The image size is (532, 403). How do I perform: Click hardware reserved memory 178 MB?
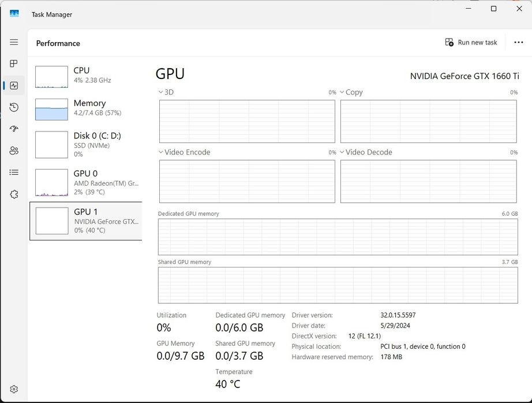click(x=391, y=357)
